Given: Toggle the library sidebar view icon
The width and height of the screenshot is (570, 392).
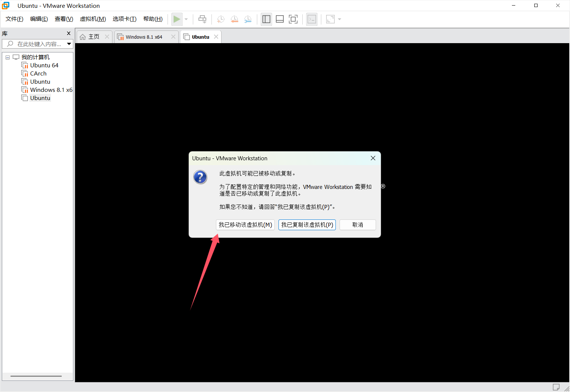Looking at the screenshot, I should 266,19.
